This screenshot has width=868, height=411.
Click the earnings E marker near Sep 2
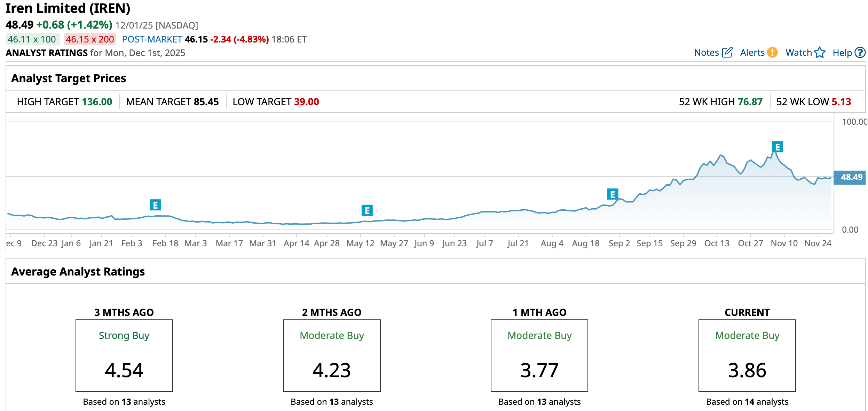pyautogui.click(x=613, y=194)
